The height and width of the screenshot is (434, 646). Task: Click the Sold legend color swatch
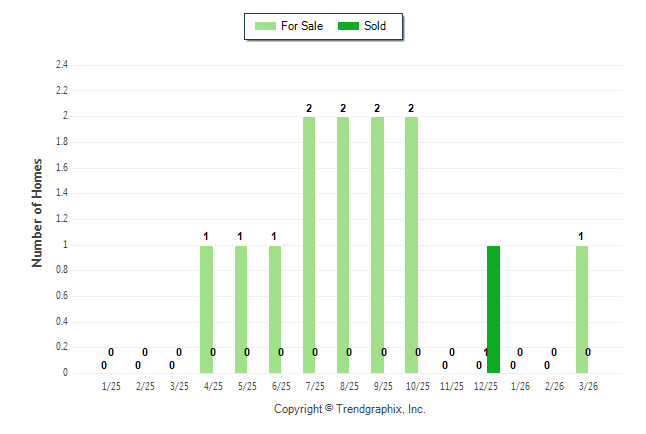coord(349,26)
